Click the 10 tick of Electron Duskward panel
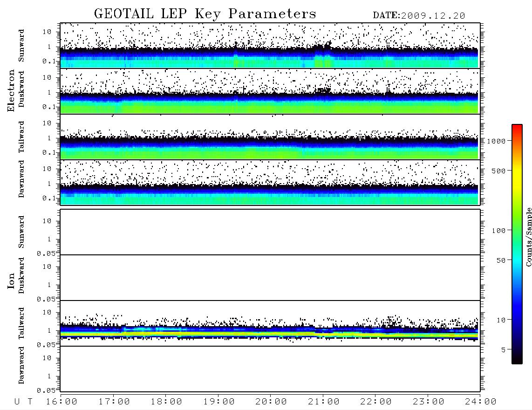Screen dimensions: 532x410 coord(47,77)
